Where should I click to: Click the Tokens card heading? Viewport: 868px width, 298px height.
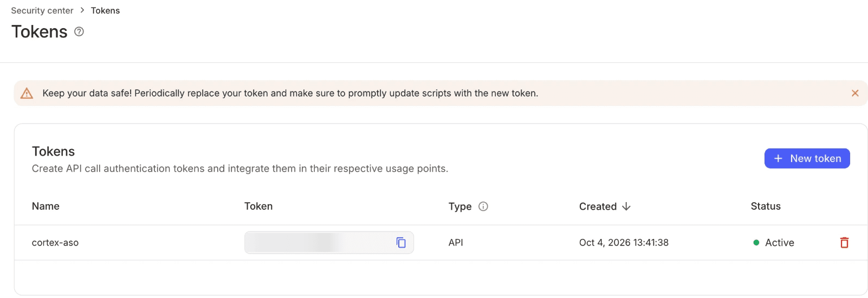[x=53, y=151]
